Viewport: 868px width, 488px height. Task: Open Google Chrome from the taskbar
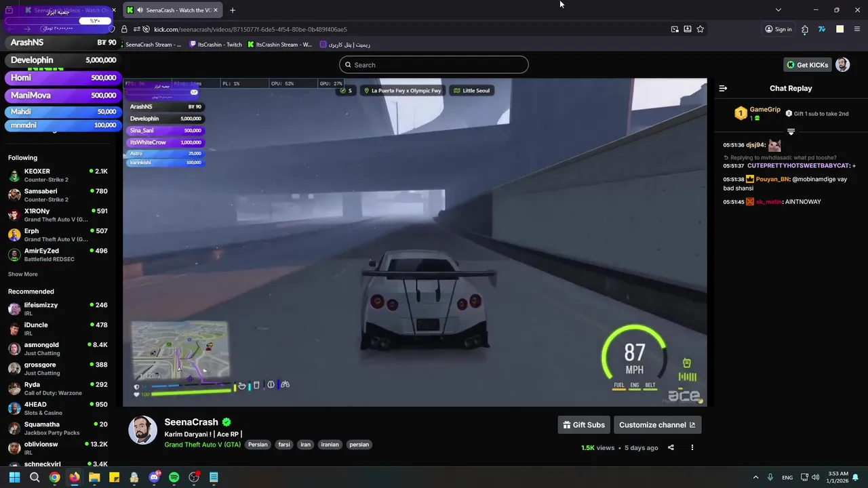54,477
